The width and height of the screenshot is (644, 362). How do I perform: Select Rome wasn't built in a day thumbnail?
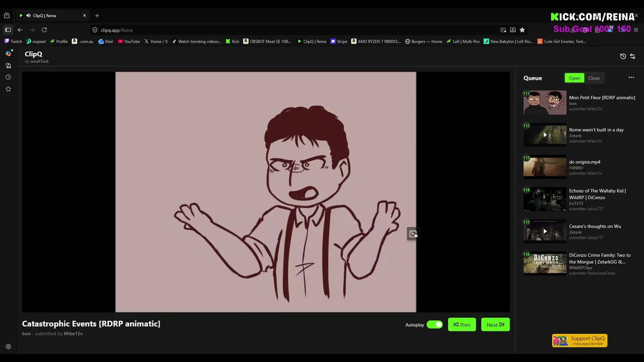pos(545,135)
